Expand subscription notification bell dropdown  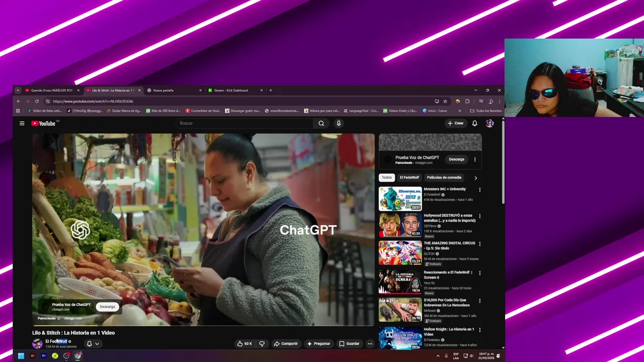(97, 344)
